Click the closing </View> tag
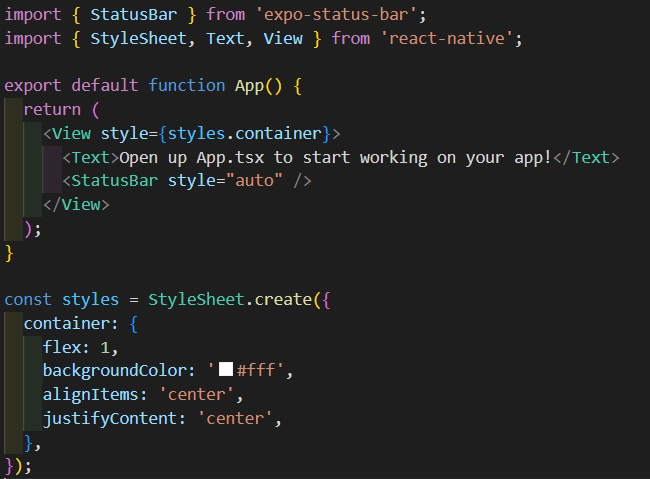Image resolution: width=650 pixels, height=479 pixels. (x=76, y=205)
